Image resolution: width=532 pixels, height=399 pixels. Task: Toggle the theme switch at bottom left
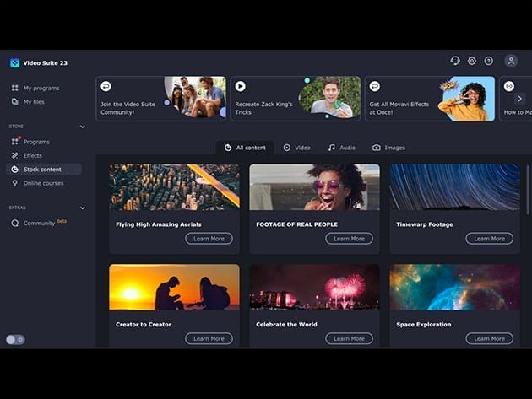15,339
